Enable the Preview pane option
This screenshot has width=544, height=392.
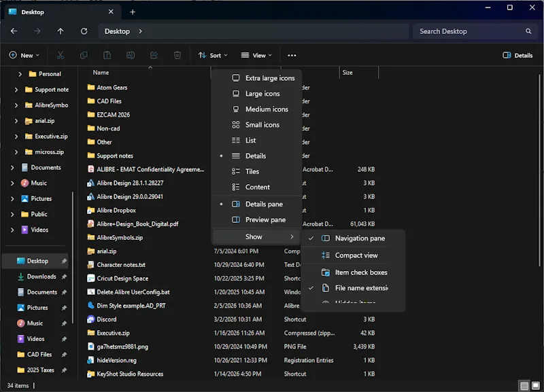click(257, 219)
